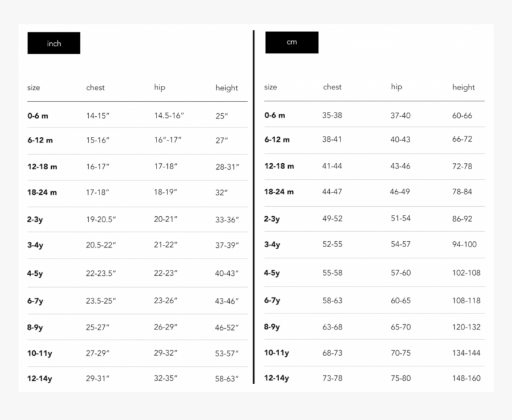Image resolution: width=512 pixels, height=420 pixels.
Task: Select the height value 134-144 in cm
Action: (x=466, y=353)
